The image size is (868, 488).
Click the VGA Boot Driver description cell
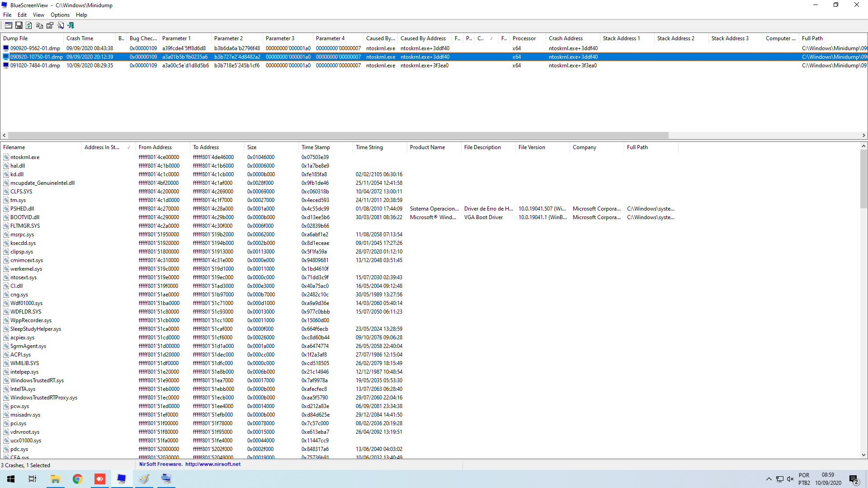tap(483, 217)
